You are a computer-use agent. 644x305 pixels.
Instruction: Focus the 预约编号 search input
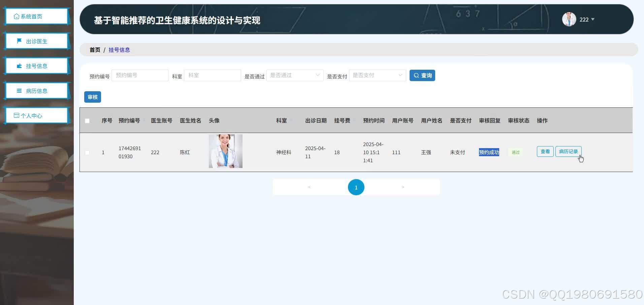[x=140, y=75]
